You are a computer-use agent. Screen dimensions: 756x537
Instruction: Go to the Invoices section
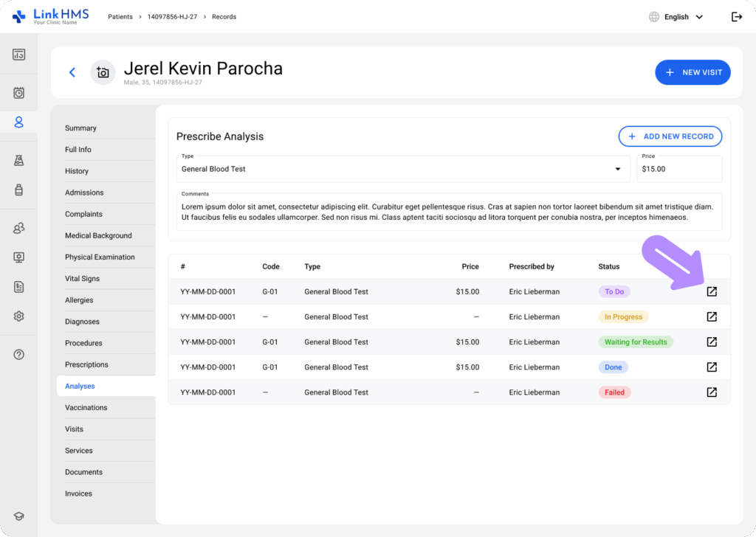click(78, 493)
